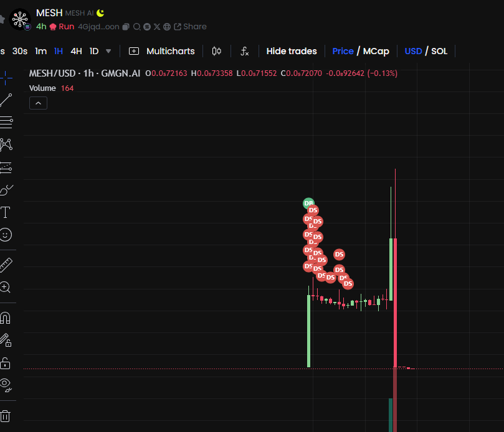
Task: Select the 1H timeframe
Action: point(59,51)
